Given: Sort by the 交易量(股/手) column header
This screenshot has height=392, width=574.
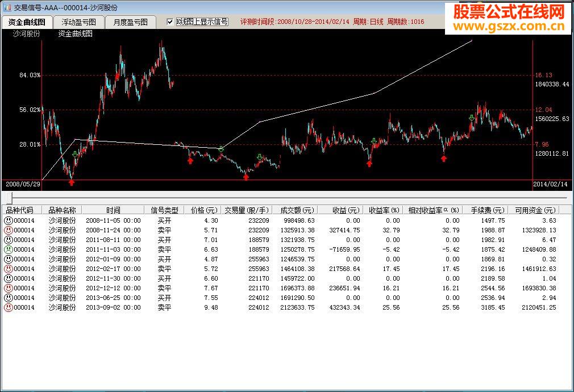Looking at the screenshot, I should click(247, 210).
